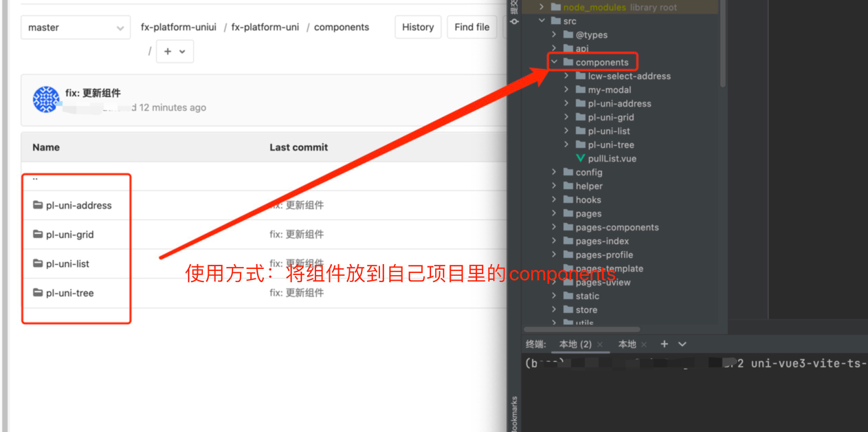Click the my-modal folder icon

(581, 90)
